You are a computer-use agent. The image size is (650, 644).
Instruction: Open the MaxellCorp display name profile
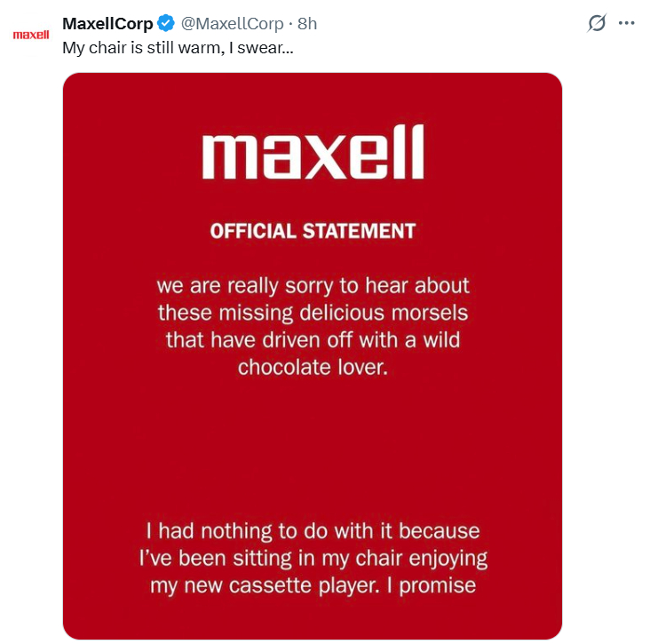pyautogui.click(x=107, y=24)
